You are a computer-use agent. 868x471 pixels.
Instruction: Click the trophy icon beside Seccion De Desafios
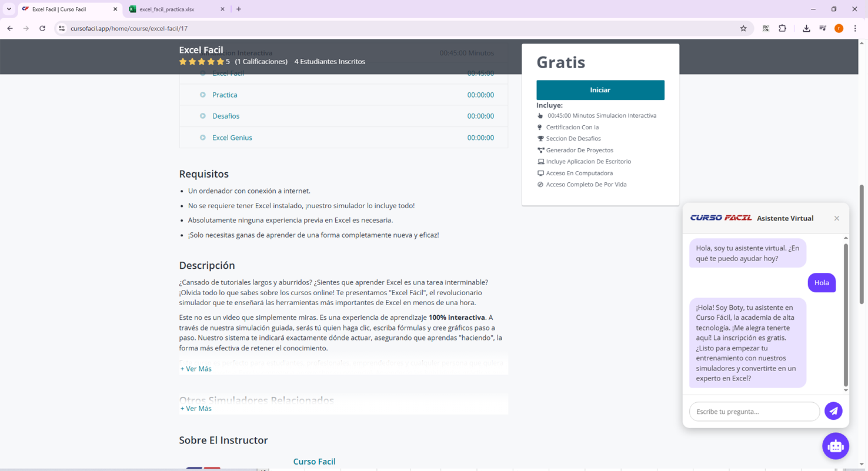click(540, 139)
